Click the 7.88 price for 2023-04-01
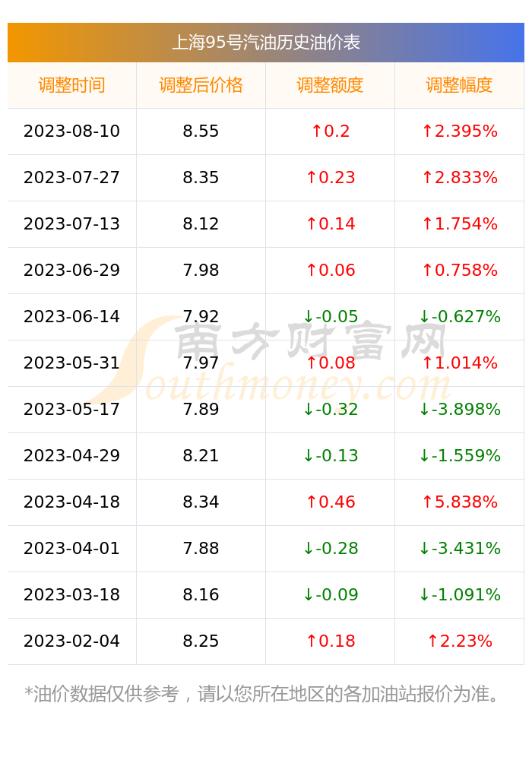The width and height of the screenshot is (532, 760). pos(201,548)
